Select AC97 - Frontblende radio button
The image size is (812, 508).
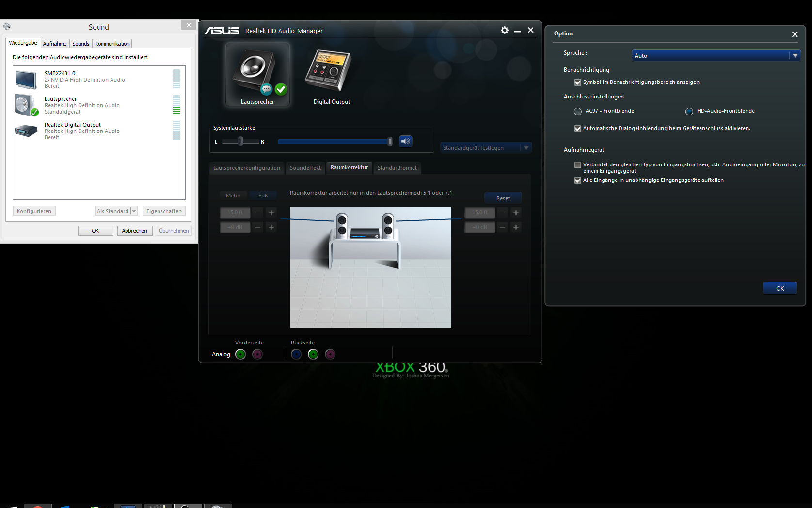click(578, 112)
